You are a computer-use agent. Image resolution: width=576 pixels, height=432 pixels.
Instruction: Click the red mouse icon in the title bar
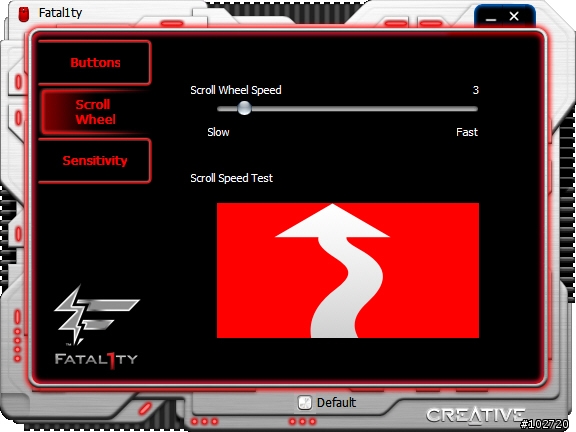coord(24,14)
